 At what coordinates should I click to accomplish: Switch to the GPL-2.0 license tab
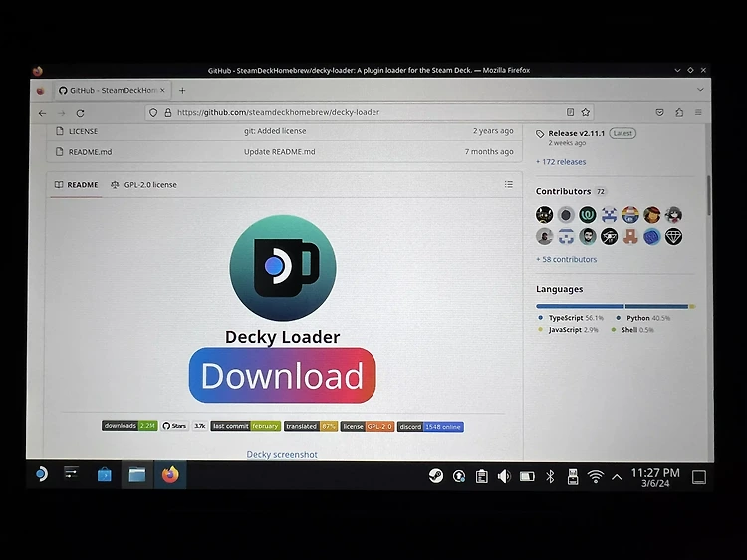point(143,185)
